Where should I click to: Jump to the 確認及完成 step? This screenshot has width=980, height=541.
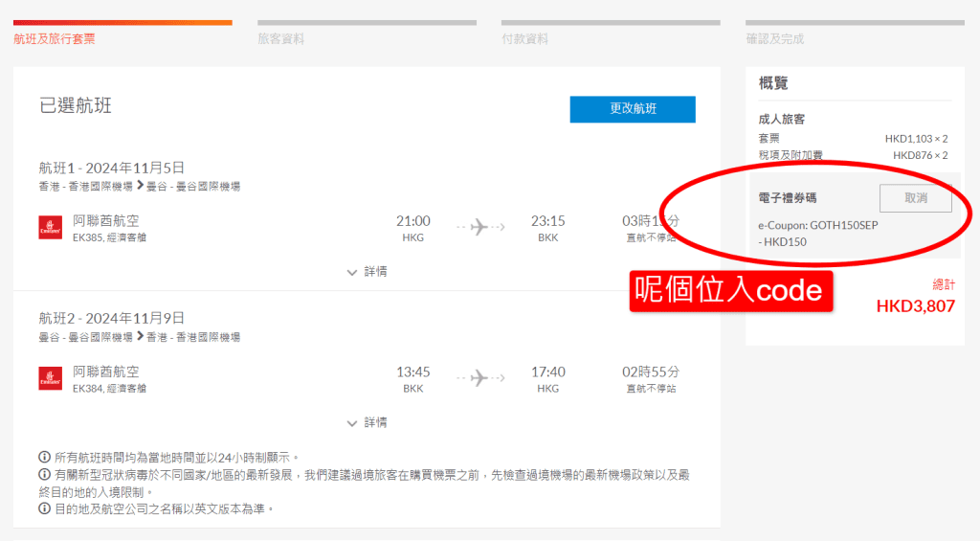(x=774, y=39)
